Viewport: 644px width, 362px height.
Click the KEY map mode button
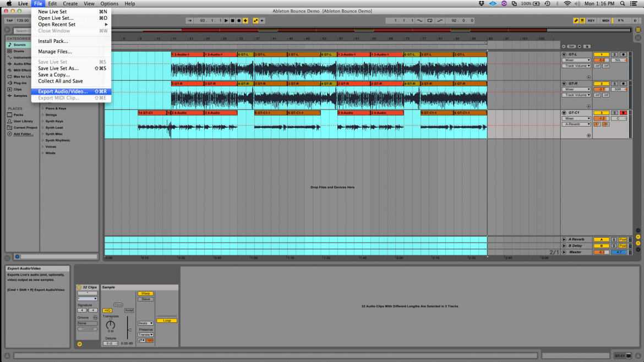pos(591,20)
